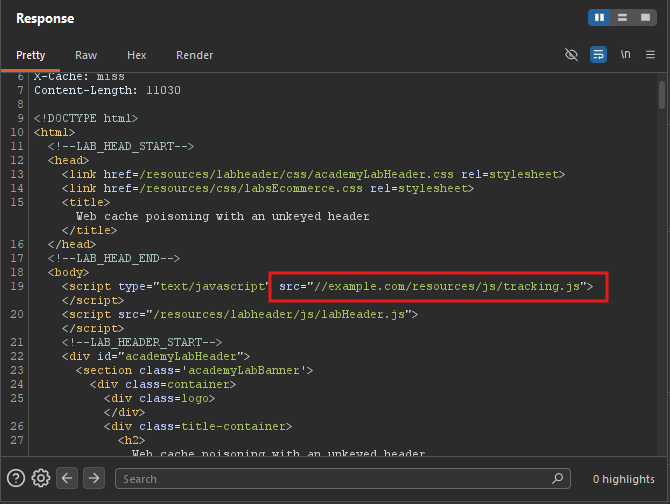The image size is (670, 504).
Task: Open the Pretty response tab
Action: tap(30, 55)
